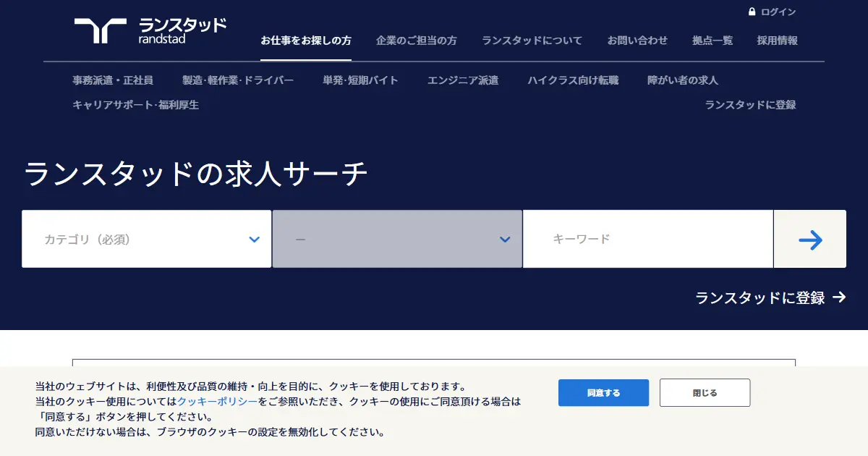Go to お問い合わせ
The image size is (868, 456).
(x=637, y=41)
